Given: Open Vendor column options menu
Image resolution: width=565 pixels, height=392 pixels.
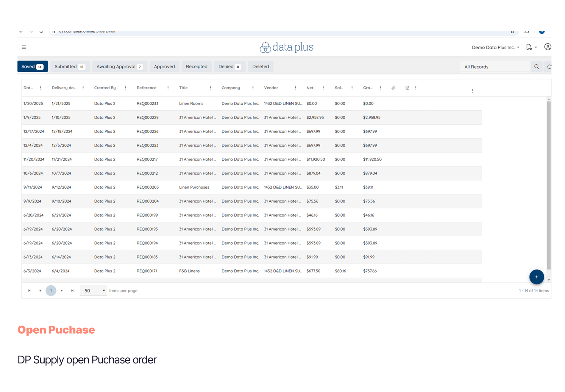Looking at the screenshot, I should click(295, 88).
